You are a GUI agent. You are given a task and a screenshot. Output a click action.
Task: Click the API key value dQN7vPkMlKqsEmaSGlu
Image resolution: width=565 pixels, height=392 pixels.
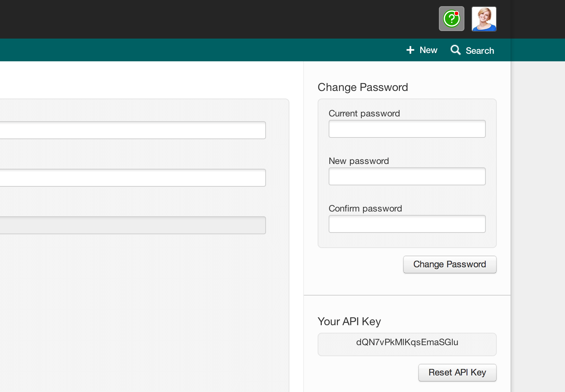[407, 342]
